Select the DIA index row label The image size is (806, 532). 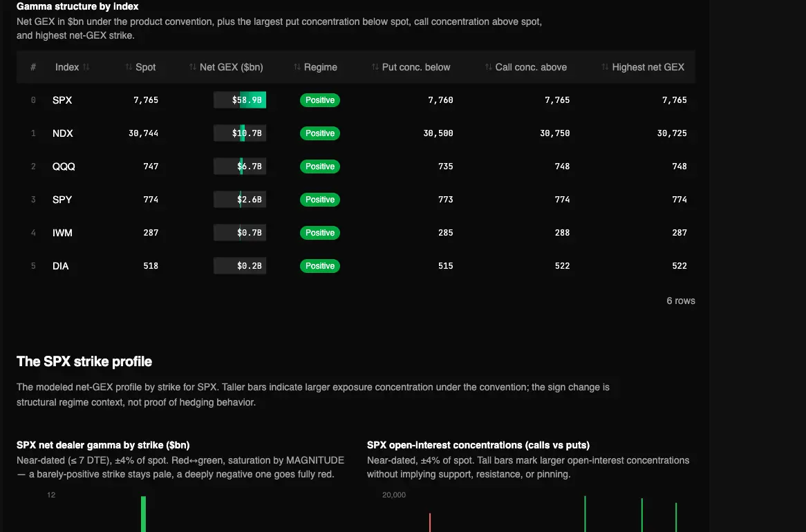pyautogui.click(x=61, y=266)
